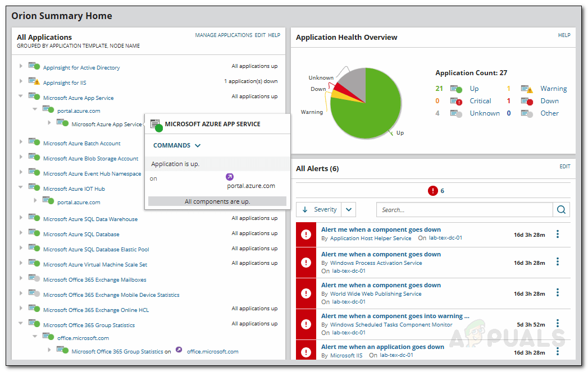Expand AppInsight for Active Directory node
The width and height of the screenshot is (588, 372).
tap(21, 66)
